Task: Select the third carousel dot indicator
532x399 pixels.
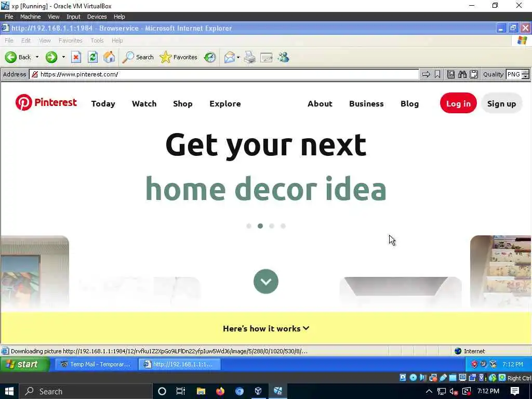Action: (271, 226)
